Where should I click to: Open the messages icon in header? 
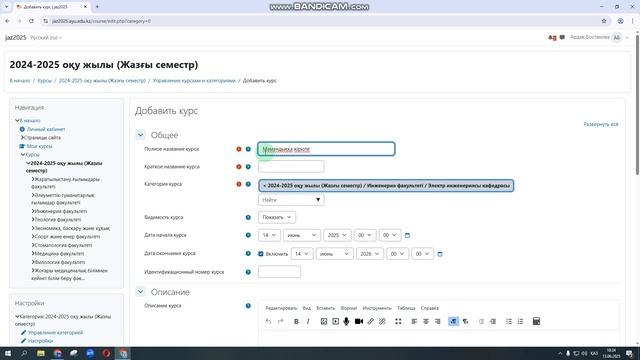coord(562,37)
